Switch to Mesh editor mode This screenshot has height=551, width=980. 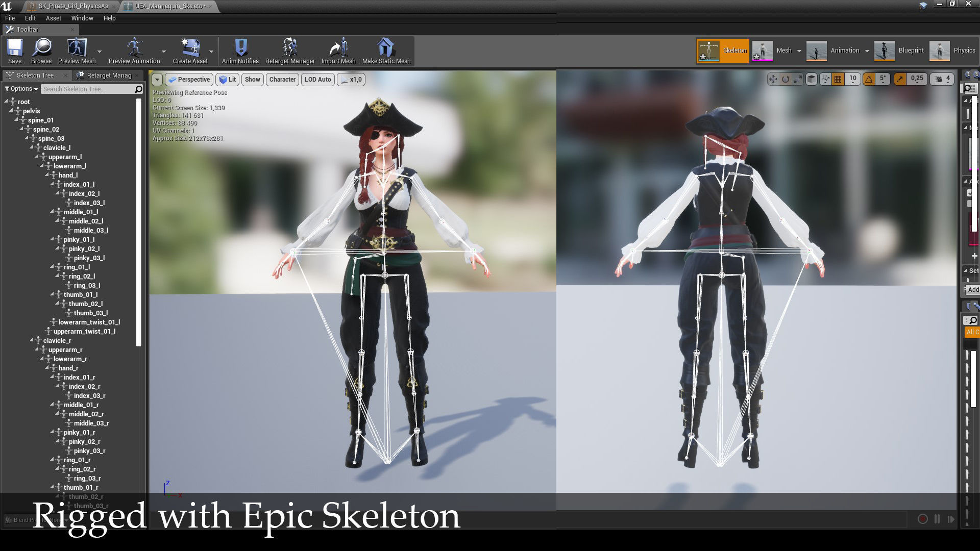[772, 51]
